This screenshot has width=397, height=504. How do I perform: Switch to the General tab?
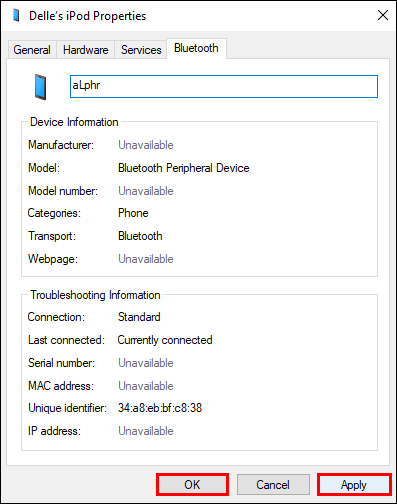pos(32,50)
